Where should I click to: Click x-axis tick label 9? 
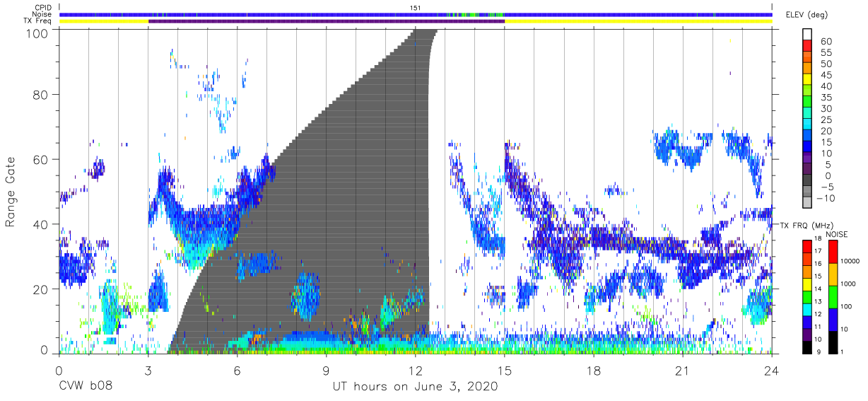[327, 370]
